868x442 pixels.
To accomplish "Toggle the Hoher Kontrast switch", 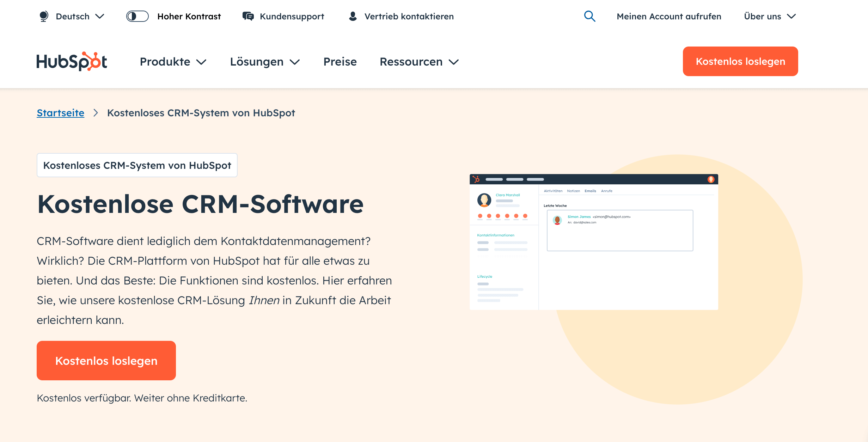I will 137,16.
